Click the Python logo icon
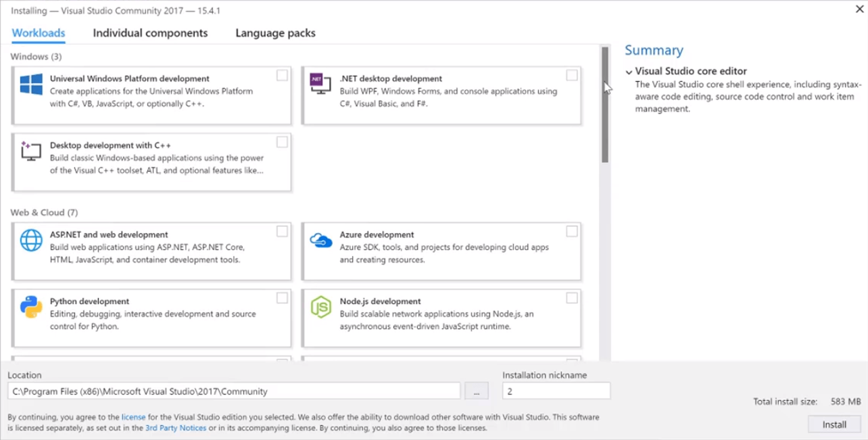The width and height of the screenshot is (868, 440). click(31, 307)
